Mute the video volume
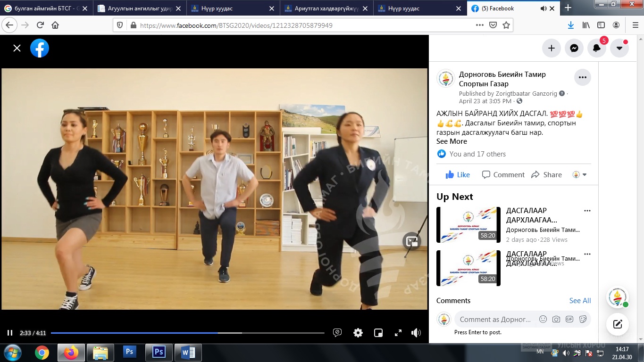The image size is (644, 362). [416, 333]
